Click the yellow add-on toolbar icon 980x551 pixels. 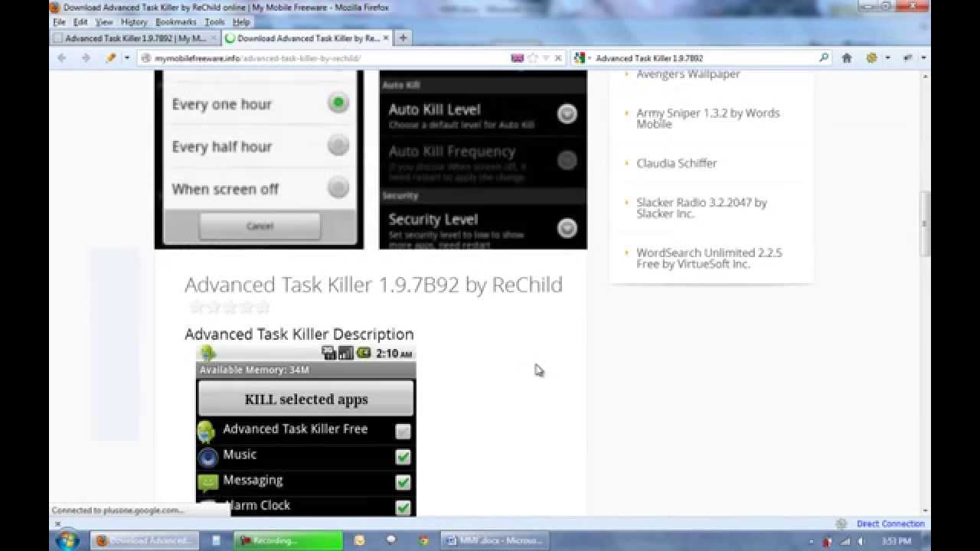click(871, 57)
